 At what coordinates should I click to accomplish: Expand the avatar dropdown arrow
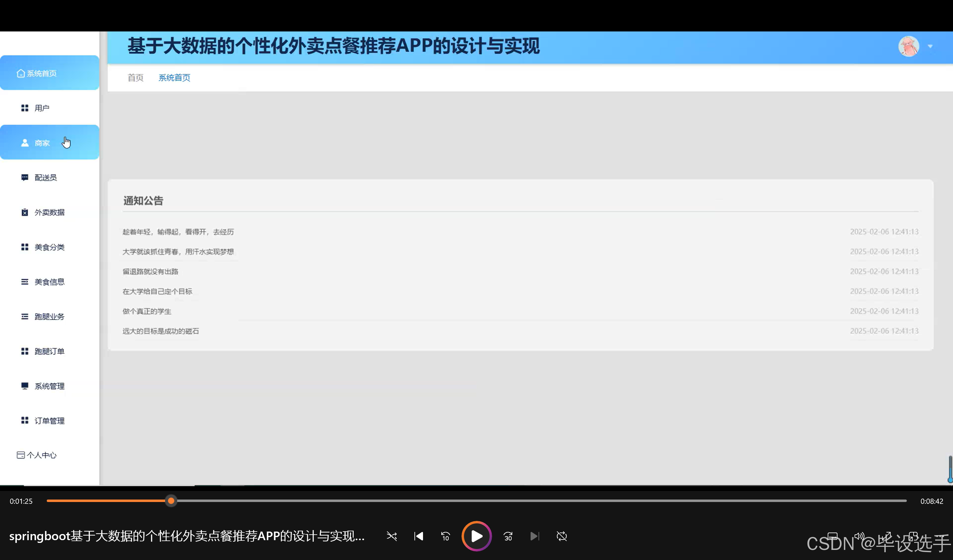[x=930, y=46]
